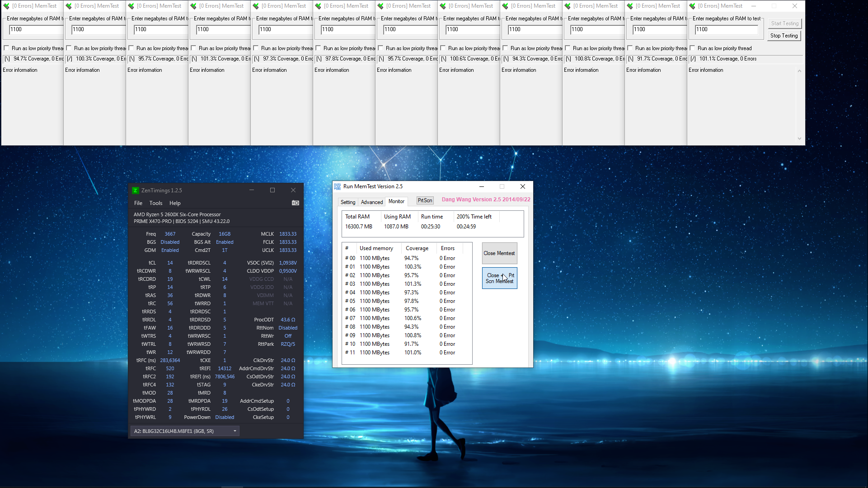This screenshot has width=868, height=488.
Task: Click the ZenTimings green Z logo icon
Action: tap(135, 191)
